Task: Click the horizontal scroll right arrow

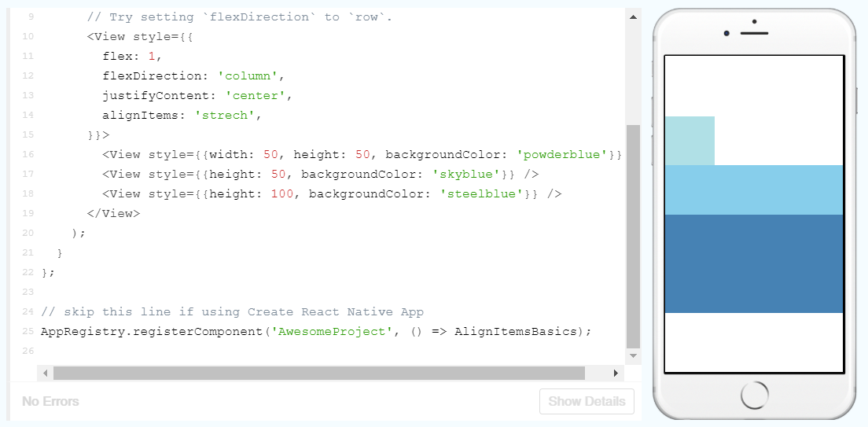Action: pos(616,373)
